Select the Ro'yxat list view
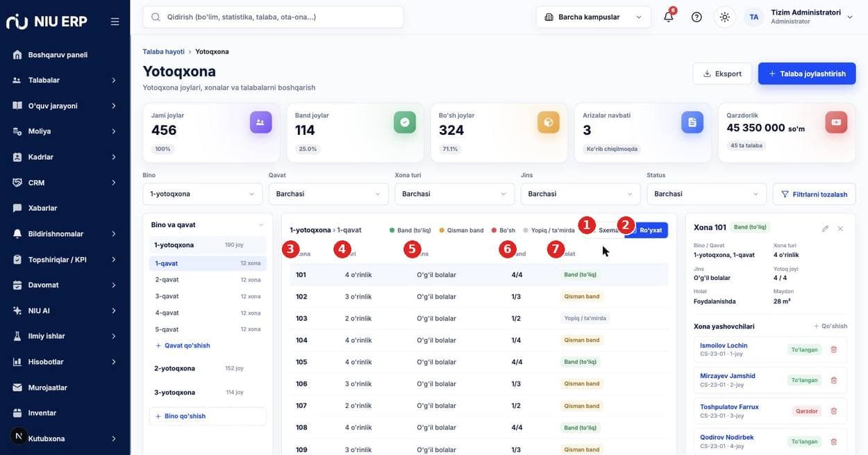868x455 pixels. pyautogui.click(x=646, y=230)
